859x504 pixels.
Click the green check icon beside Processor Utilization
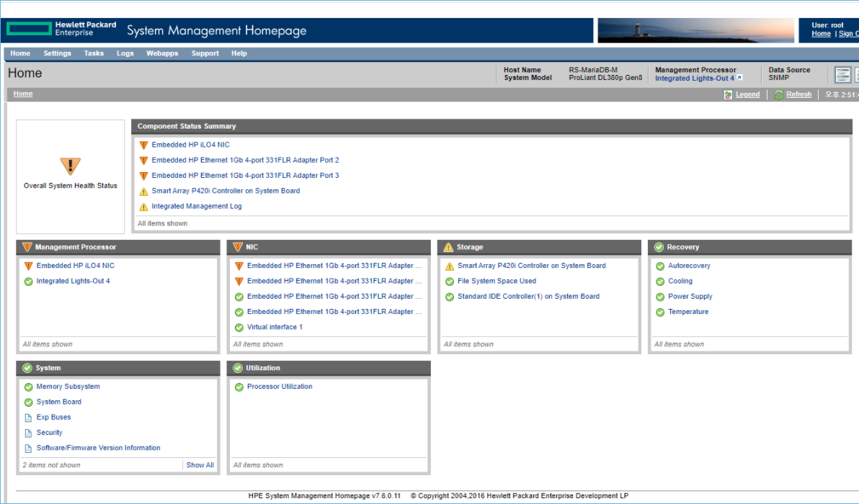(239, 387)
